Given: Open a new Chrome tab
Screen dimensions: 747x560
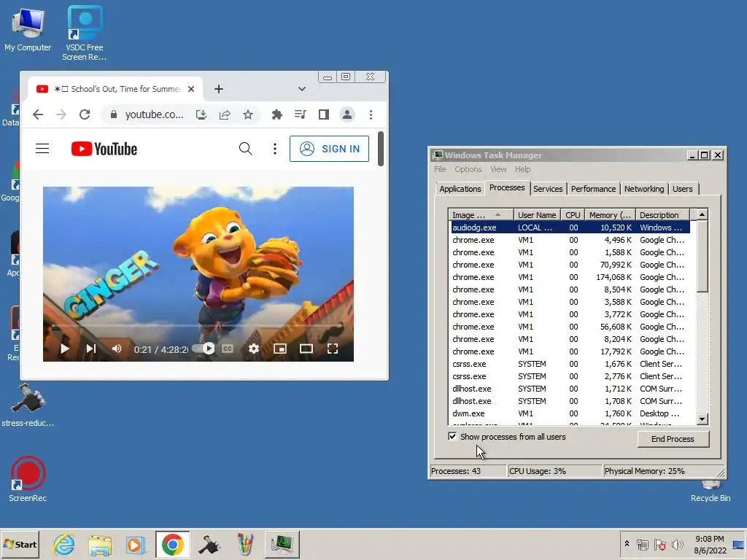Looking at the screenshot, I should (219, 89).
